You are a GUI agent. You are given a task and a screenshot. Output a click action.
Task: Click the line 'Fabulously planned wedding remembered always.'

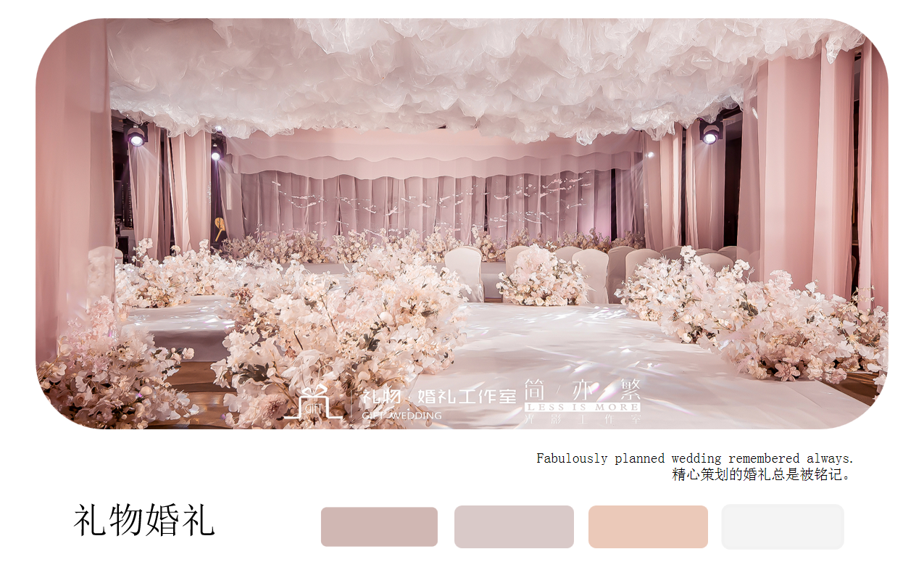[x=695, y=458]
